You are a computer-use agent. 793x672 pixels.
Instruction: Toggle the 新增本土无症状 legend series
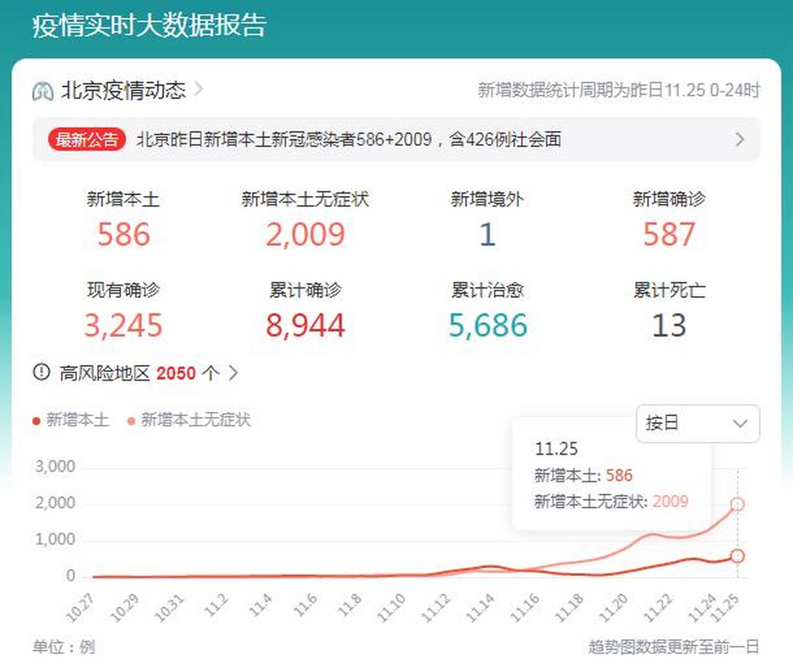[x=190, y=420]
